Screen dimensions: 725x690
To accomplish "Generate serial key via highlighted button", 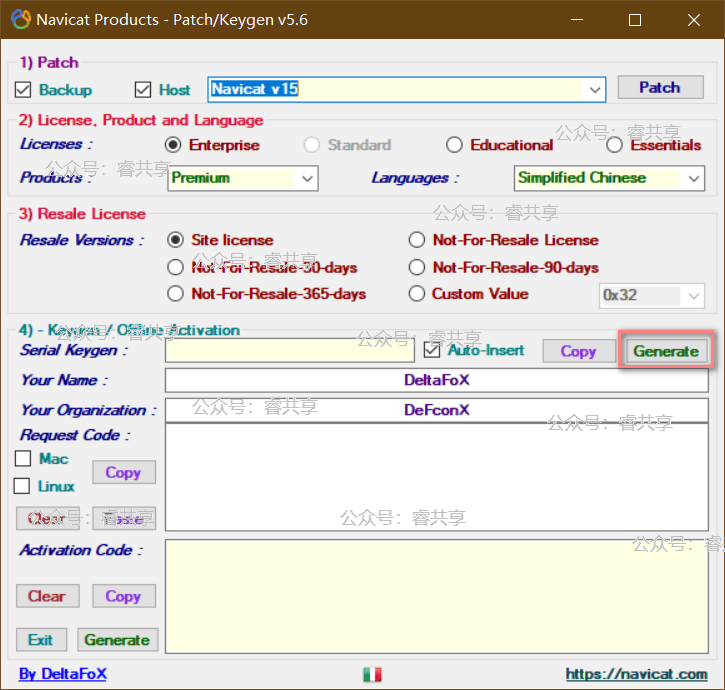I will pos(666,351).
